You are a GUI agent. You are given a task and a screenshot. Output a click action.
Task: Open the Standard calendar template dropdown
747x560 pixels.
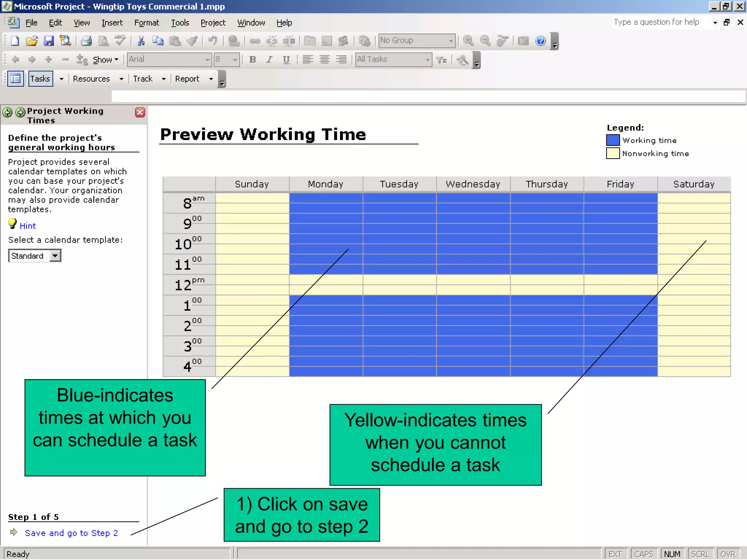tap(55, 256)
